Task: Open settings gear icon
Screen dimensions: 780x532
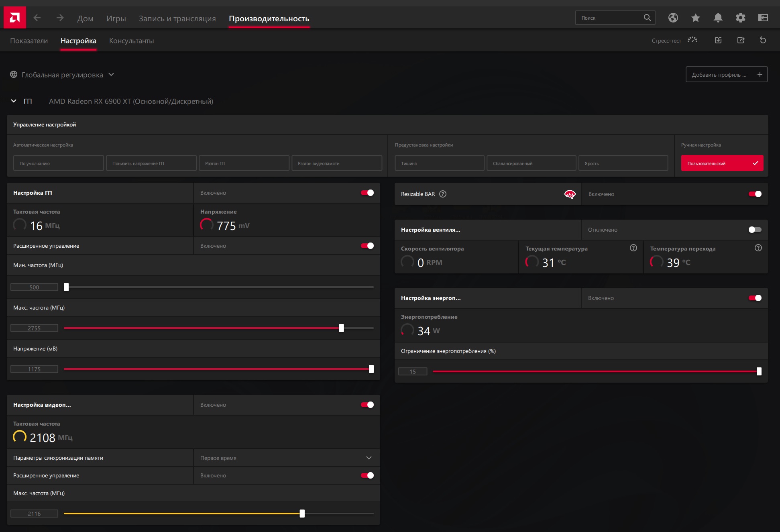Action: [x=741, y=18]
